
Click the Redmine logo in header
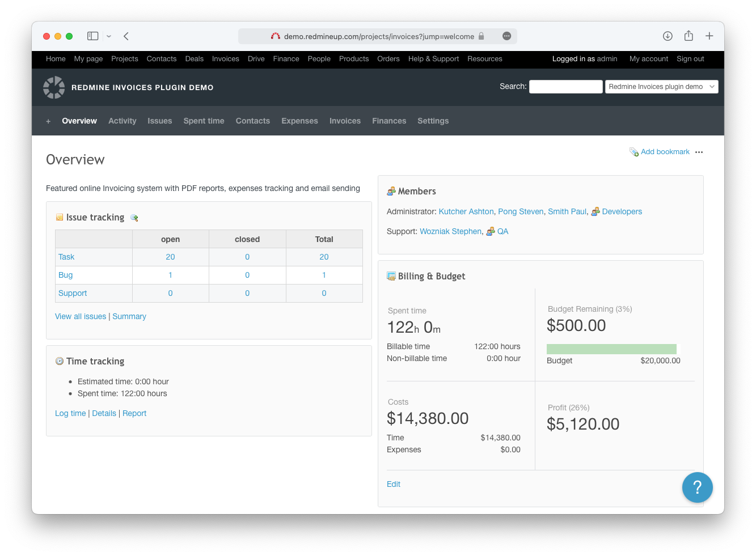54,87
